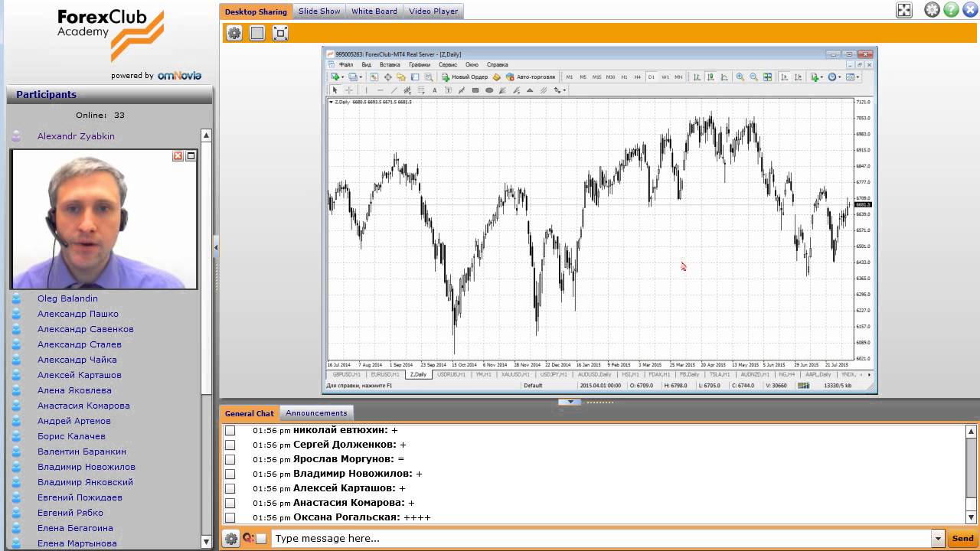Click the MT4 zoom out magnifier

pyautogui.click(x=753, y=77)
